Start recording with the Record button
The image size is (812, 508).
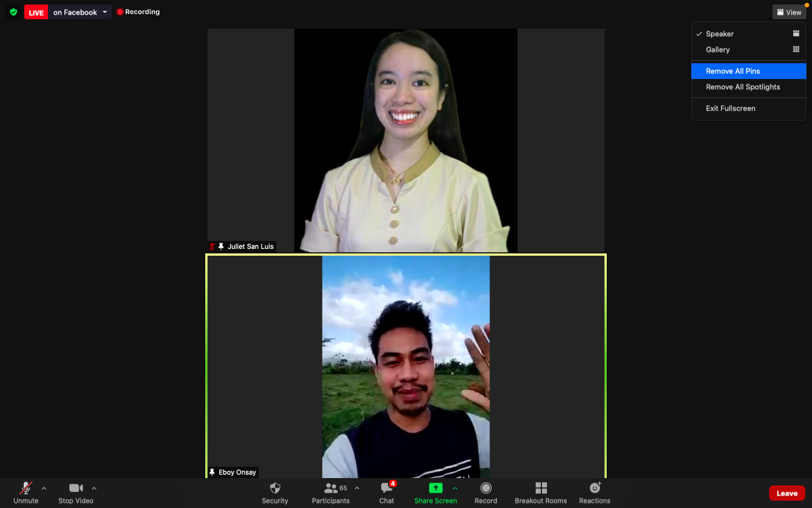coord(486,492)
